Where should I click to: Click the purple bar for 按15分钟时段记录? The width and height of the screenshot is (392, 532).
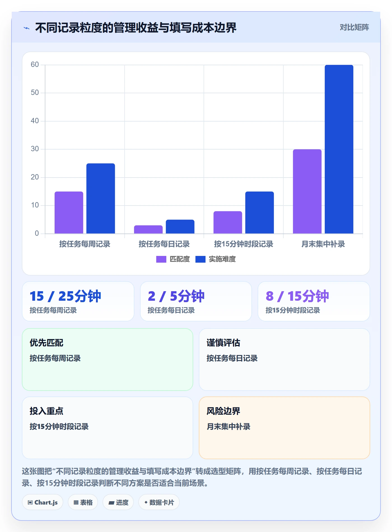(x=228, y=222)
